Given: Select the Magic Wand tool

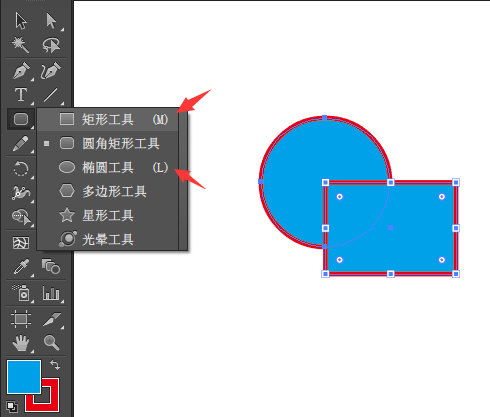Looking at the screenshot, I should [21, 45].
